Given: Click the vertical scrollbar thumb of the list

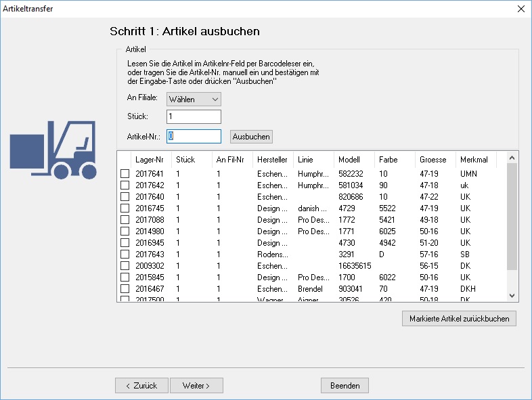Looking at the screenshot, I should 512,217.
